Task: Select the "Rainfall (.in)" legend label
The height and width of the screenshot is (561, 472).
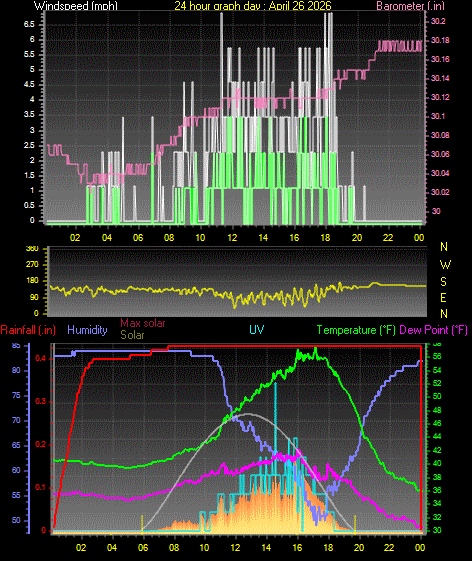Action: (x=28, y=330)
